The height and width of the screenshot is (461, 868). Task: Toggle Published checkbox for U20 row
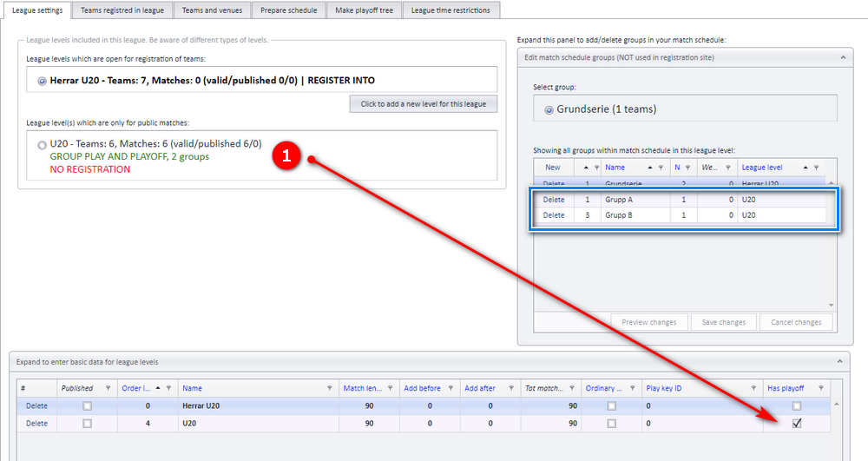click(x=87, y=424)
